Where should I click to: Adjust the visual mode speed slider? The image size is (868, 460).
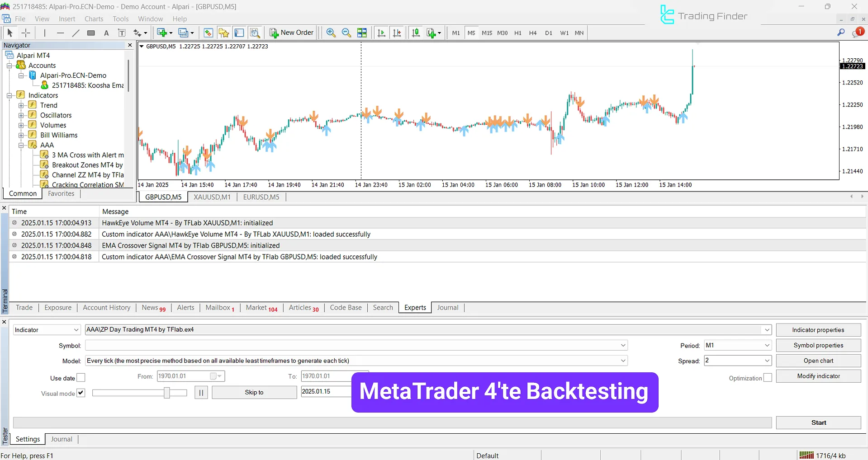[167, 392]
